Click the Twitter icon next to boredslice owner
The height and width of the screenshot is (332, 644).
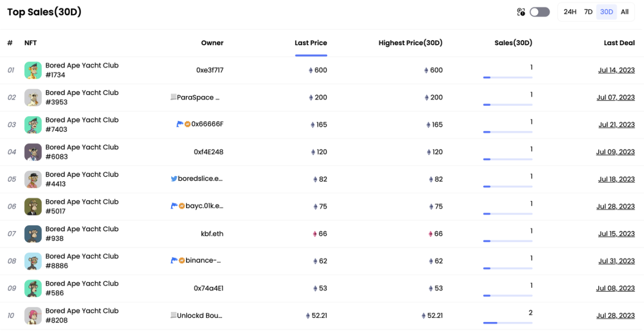point(174,179)
